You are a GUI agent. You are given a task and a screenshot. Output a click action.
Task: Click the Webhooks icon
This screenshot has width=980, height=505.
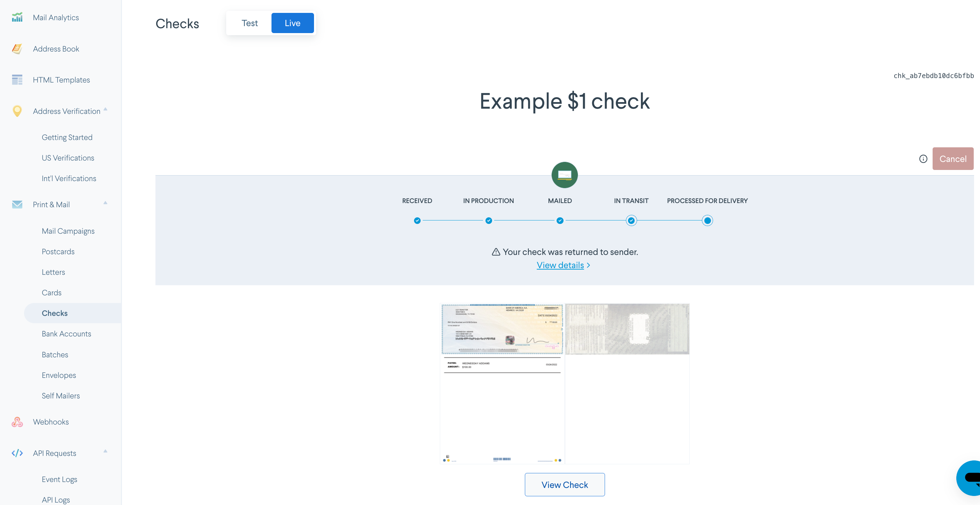pyautogui.click(x=17, y=422)
